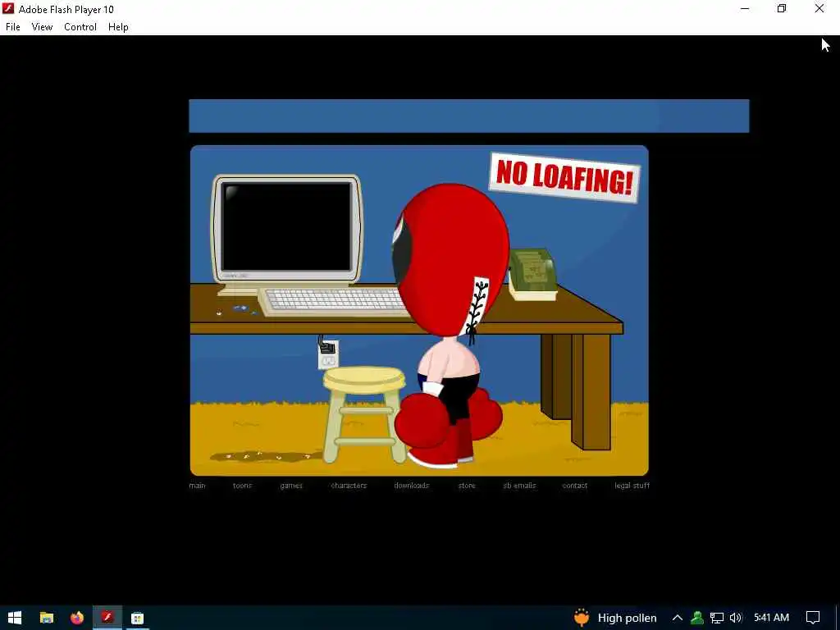
Task: Open File Explorer from the taskbar
Action: click(47, 618)
